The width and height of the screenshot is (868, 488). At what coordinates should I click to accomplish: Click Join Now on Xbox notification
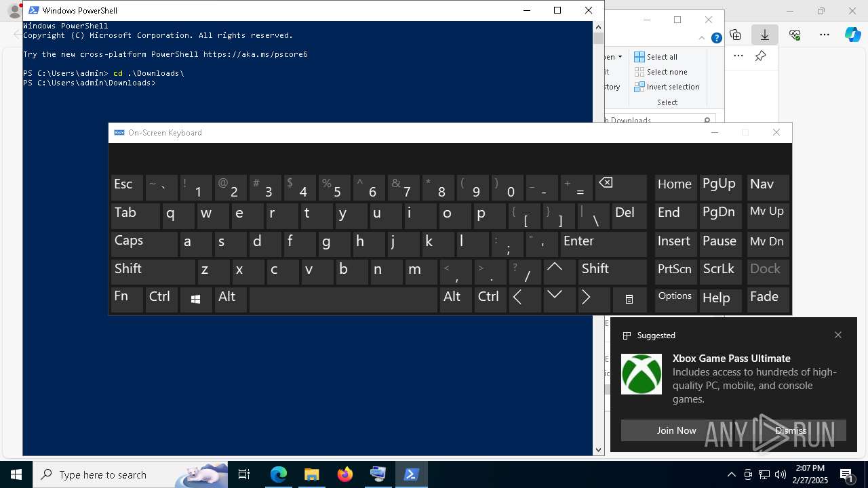tap(676, 430)
